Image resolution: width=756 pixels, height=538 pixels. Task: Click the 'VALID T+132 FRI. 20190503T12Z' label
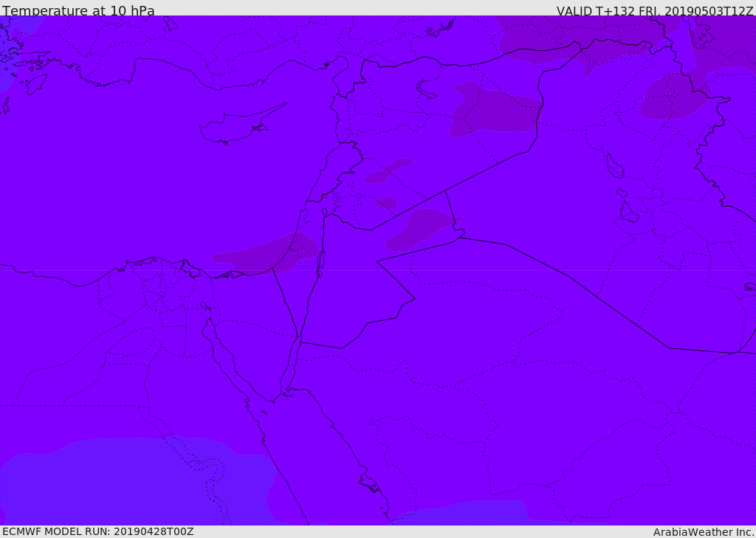tap(655, 10)
